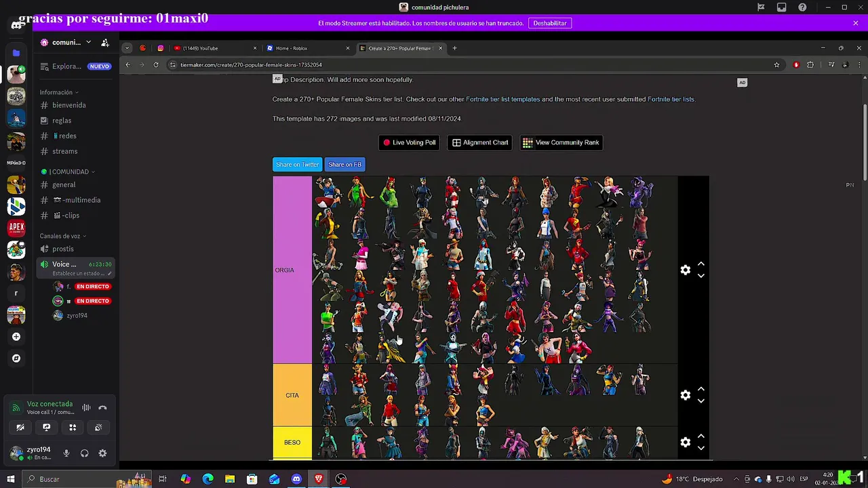Image resolution: width=868 pixels, height=488 pixels.
Task: Explore discoverable servers compass icon
Action: pyautogui.click(x=16, y=358)
